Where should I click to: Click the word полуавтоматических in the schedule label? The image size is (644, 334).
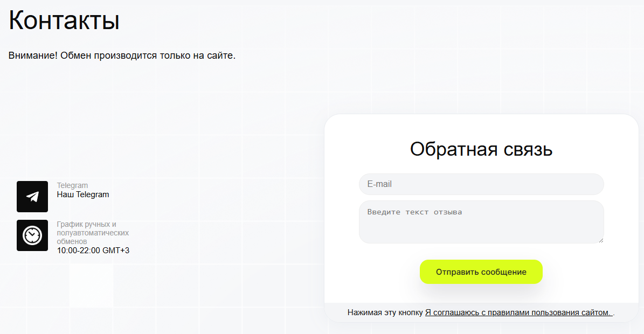click(93, 233)
